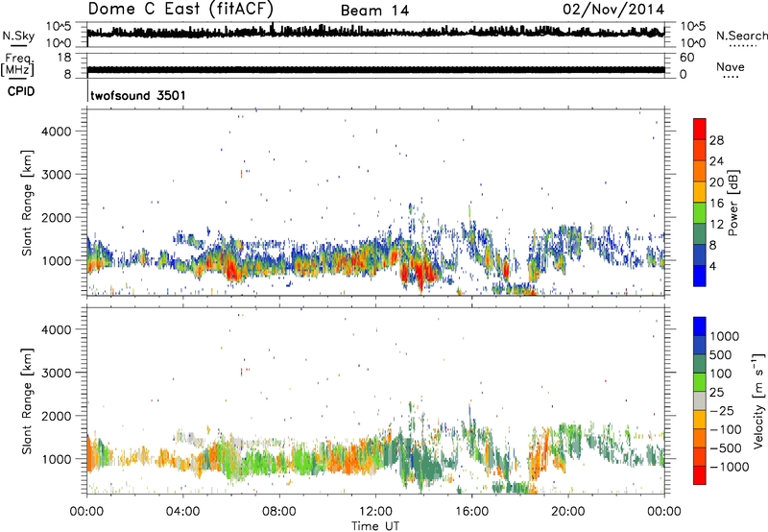This screenshot has height=532, width=768.
Task: Click the Power bar '12' tick label
Action: click(x=716, y=225)
